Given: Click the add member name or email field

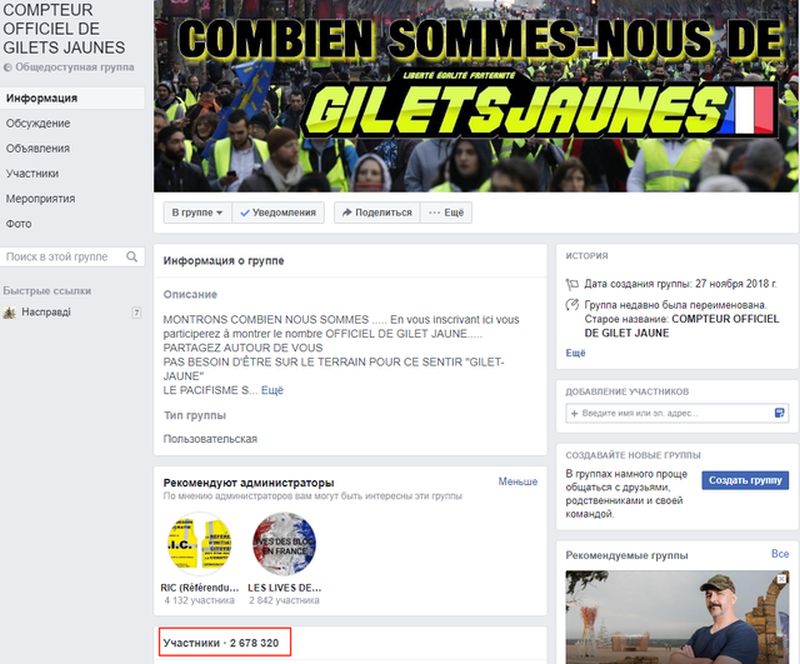Looking at the screenshot, I should pyautogui.click(x=677, y=413).
